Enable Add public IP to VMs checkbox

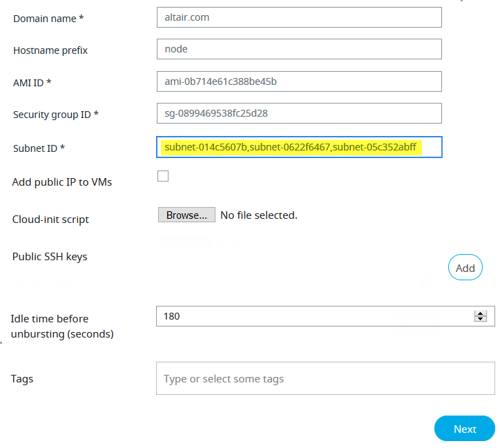163,176
